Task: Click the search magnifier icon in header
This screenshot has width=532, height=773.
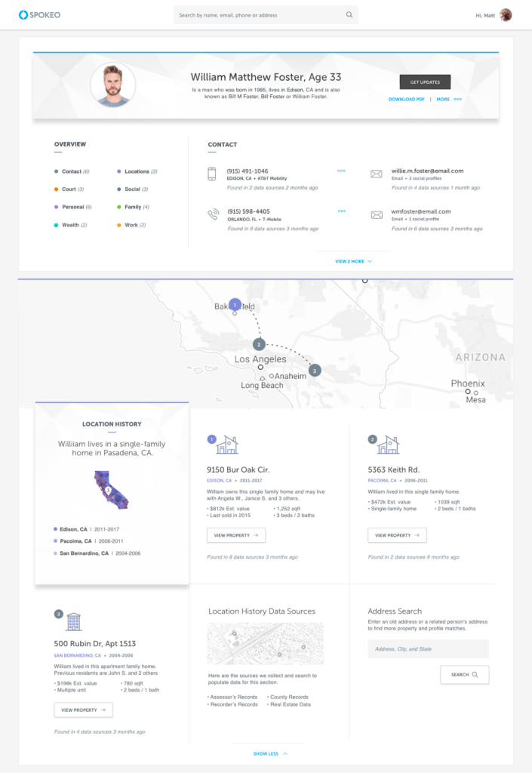Action: click(349, 15)
